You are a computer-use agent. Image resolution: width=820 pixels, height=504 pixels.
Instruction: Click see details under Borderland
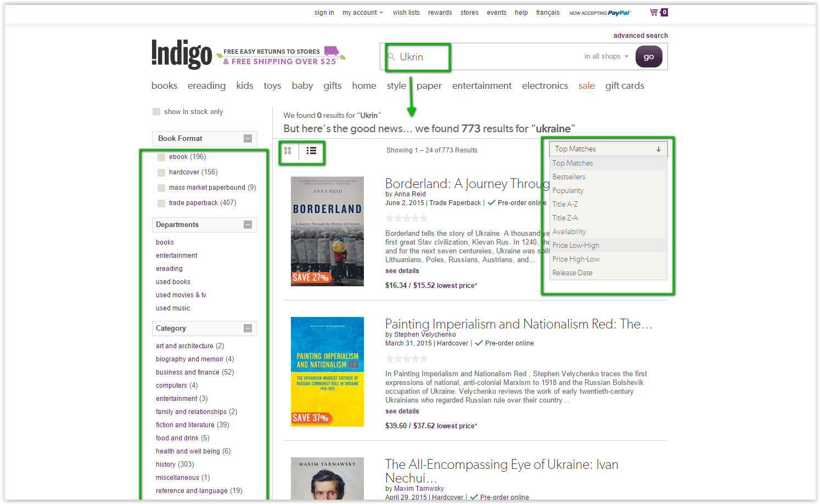pyautogui.click(x=402, y=271)
